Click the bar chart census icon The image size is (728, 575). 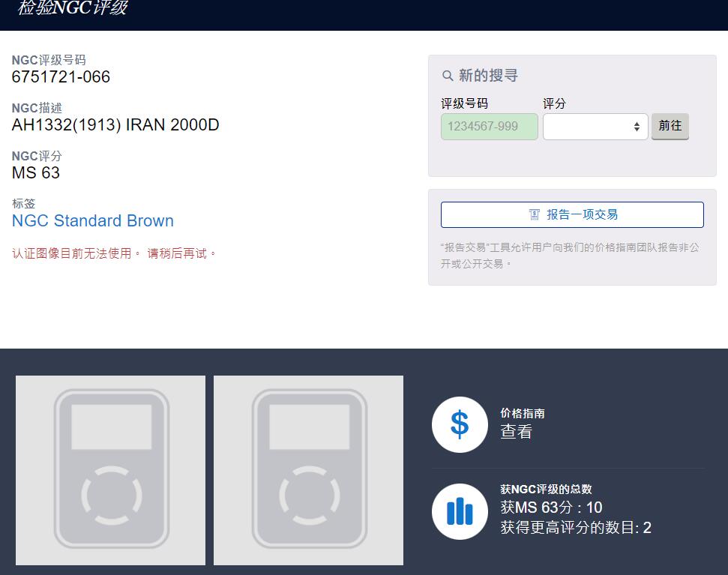pyautogui.click(x=460, y=511)
